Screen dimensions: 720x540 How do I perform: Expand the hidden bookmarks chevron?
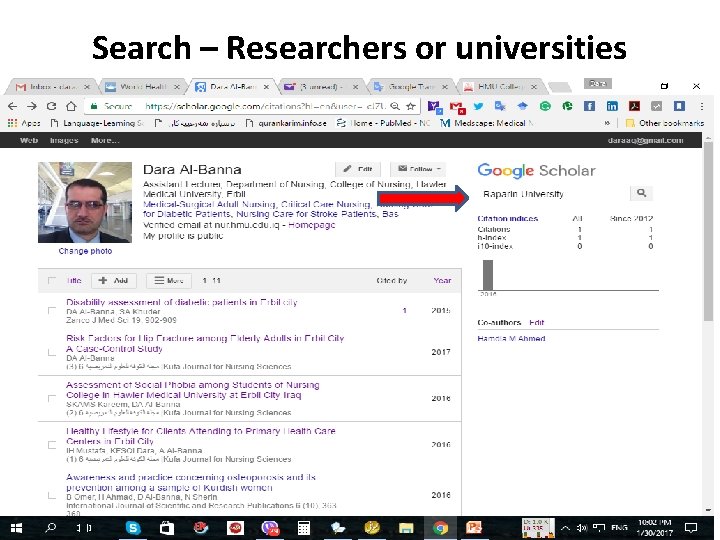pos(607,123)
